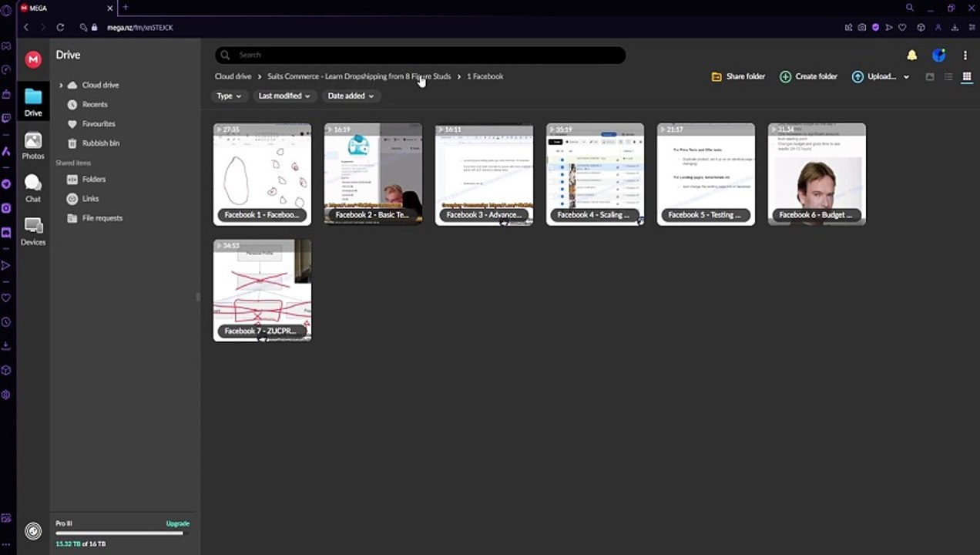Click the Upload button
This screenshot has height=555, width=980.
tap(874, 76)
